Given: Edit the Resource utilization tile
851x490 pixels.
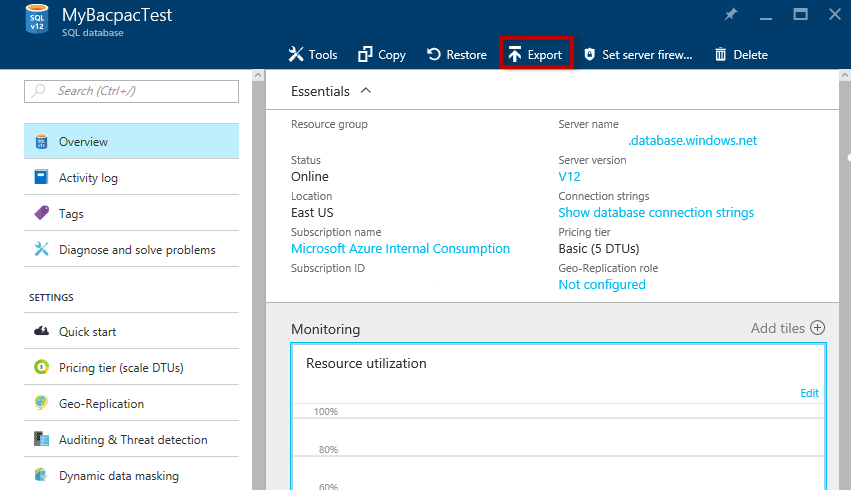Looking at the screenshot, I should 809,393.
